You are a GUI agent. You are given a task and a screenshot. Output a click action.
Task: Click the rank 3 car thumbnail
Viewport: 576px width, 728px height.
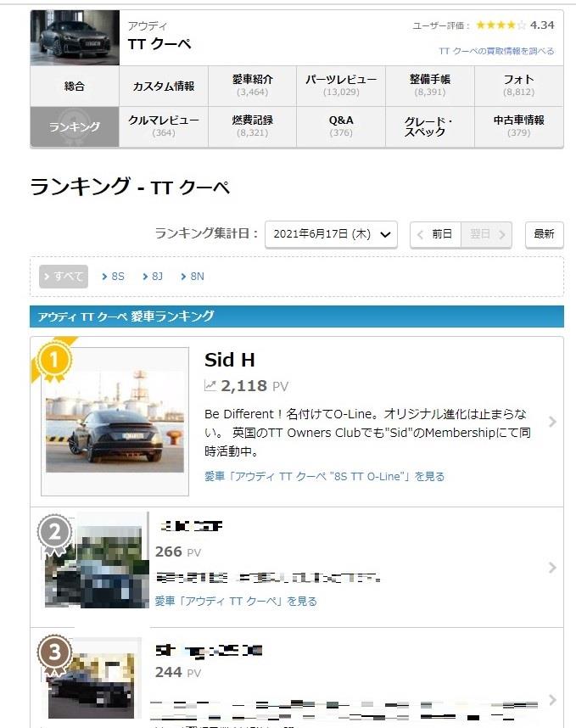point(92,678)
